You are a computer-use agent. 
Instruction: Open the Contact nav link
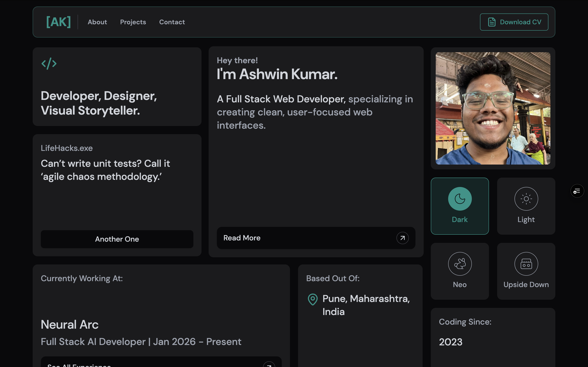point(172,22)
